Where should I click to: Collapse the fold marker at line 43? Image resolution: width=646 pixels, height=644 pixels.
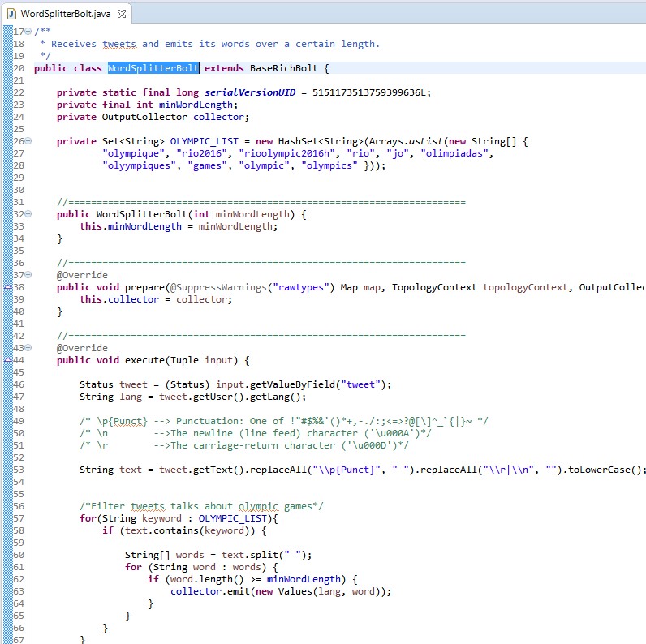pos(28,347)
